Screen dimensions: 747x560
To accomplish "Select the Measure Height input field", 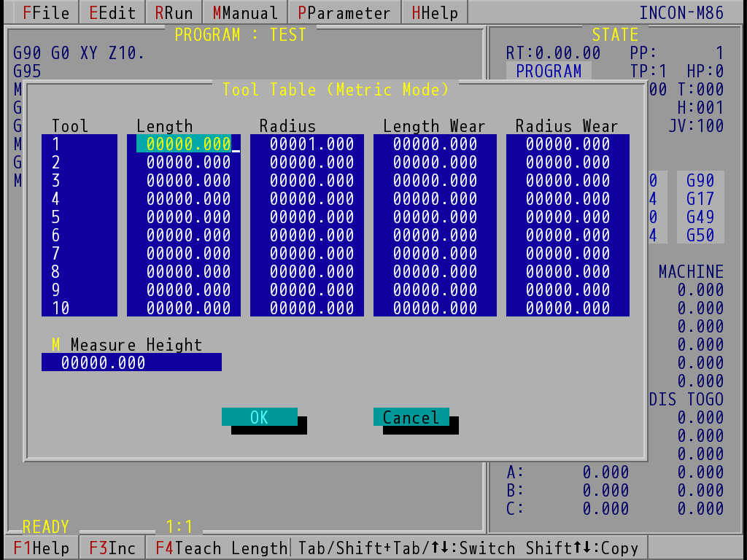I will pyautogui.click(x=131, y=362).
